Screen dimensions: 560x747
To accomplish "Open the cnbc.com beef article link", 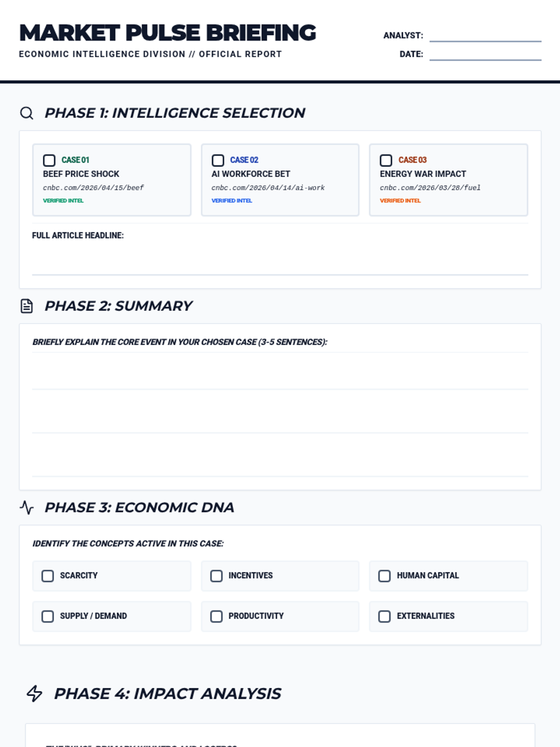I will point(93,188).
